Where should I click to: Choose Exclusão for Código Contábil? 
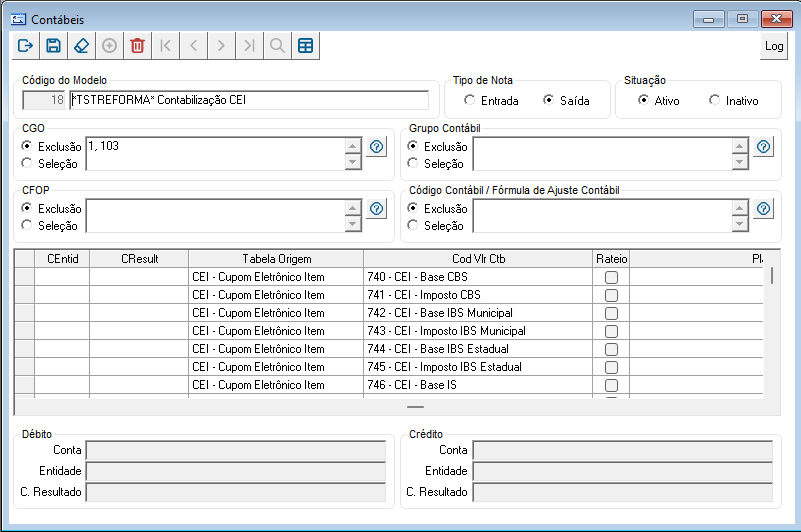[x=437, y=209]
